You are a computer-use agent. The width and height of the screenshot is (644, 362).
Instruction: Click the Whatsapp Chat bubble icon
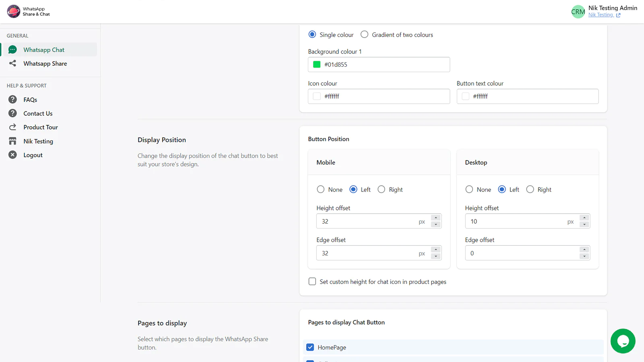coord(13,49)
